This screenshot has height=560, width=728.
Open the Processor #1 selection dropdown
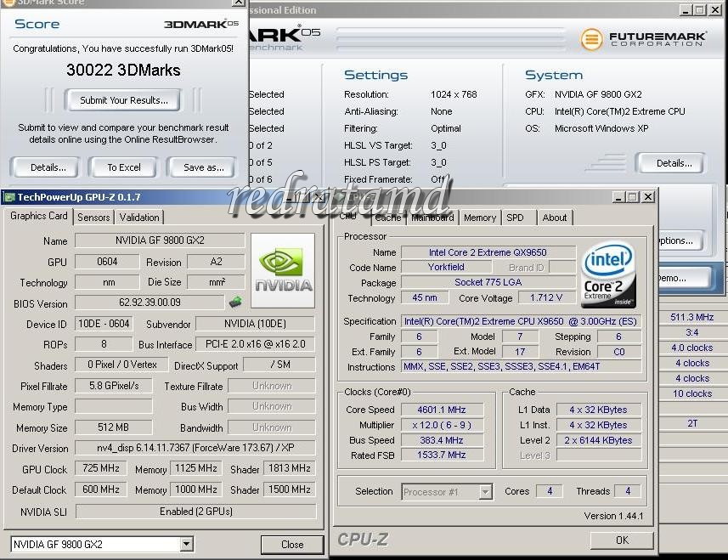click(486, 492)
